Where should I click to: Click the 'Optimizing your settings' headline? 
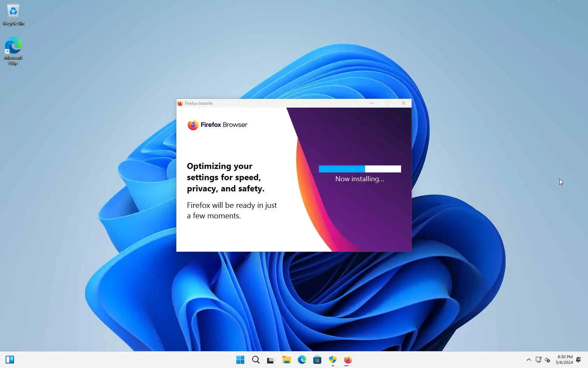point(226,177)
